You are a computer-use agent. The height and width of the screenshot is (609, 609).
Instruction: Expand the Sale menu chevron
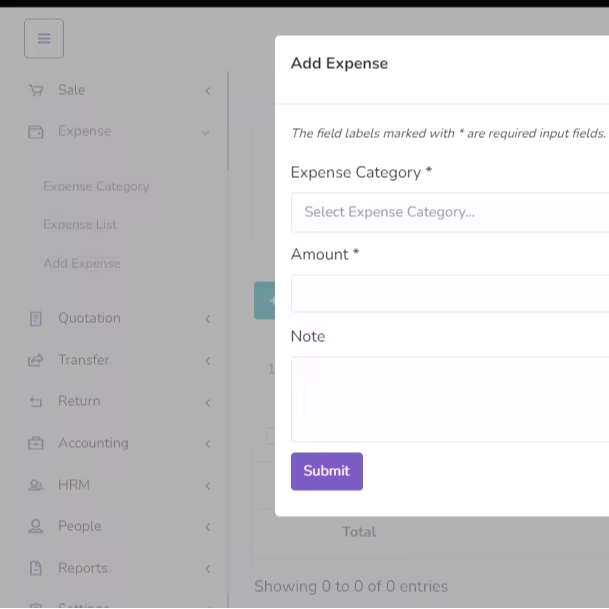[x=208, y=91]
